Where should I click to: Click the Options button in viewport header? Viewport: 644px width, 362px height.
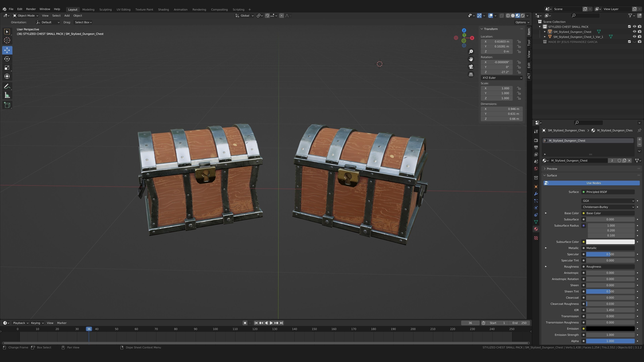click(522, 22)
